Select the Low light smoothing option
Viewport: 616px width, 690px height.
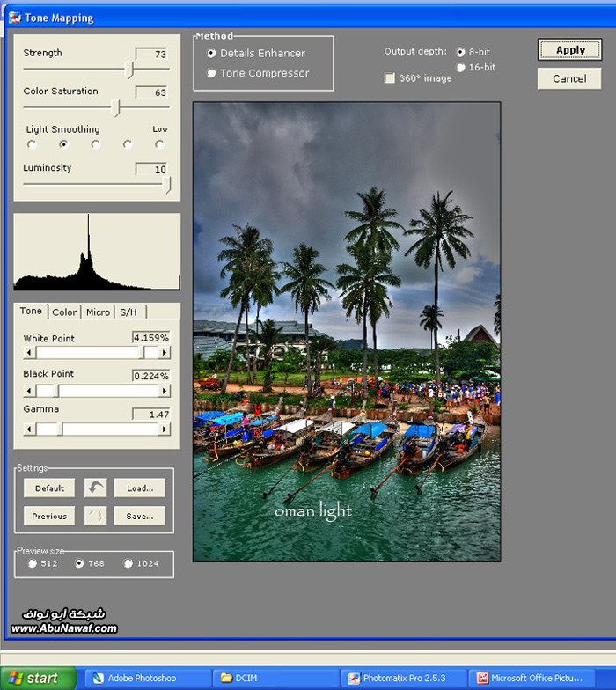click(x=159, y=144)
